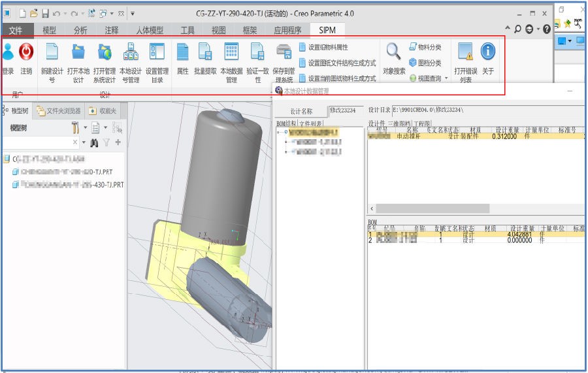Click 打开本地设计 folder icon
588x373 pixels.
pyautogui.click(x=78, y=52)
